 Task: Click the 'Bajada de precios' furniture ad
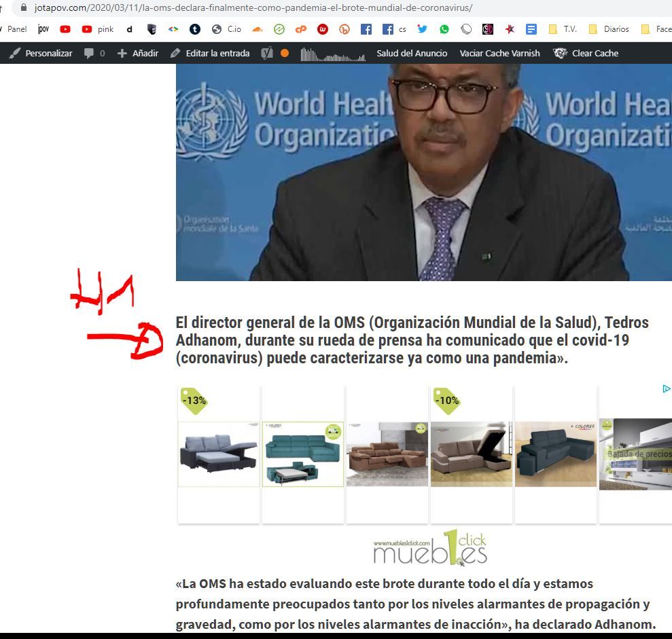pos(635,454)
